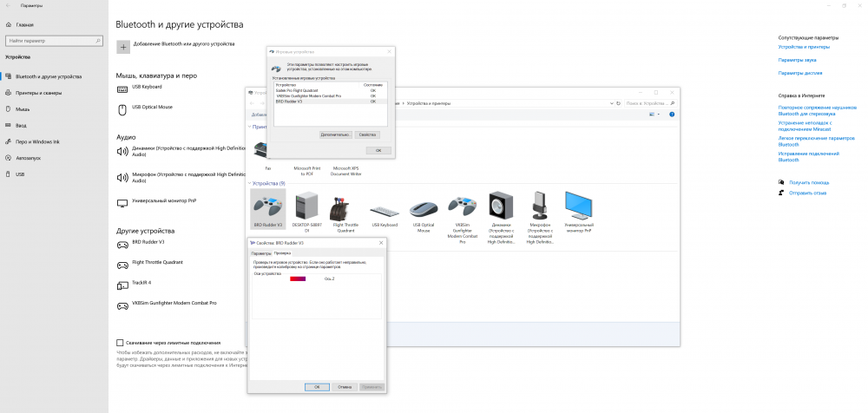Click Отмена in BRD Rudder V3 properties
Viewport: 868px width, 413px height.
tap(345, 387)
